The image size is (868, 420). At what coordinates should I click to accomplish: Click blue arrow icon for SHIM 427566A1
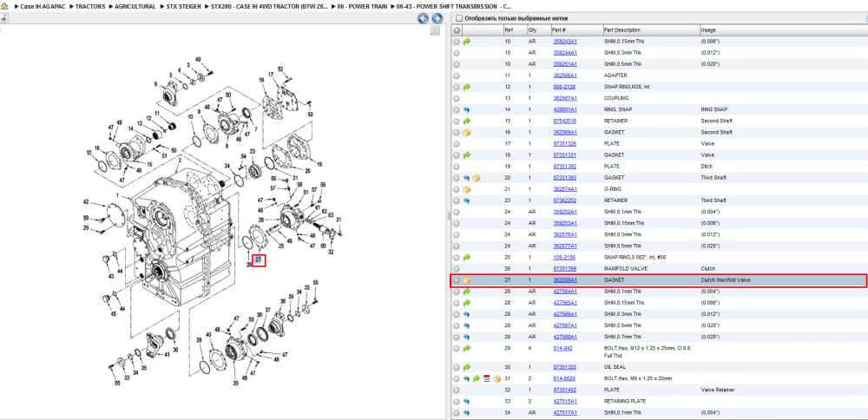click(467, 314)
